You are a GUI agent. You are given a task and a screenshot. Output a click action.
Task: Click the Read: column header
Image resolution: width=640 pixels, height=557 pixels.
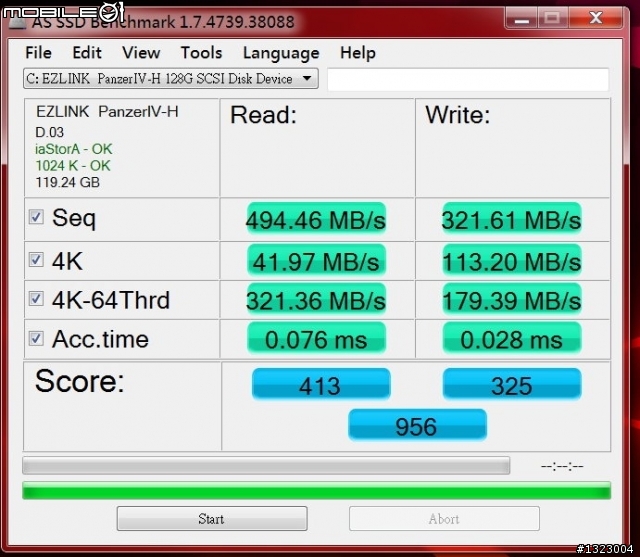pyautogui.click(x=263, y=115)
